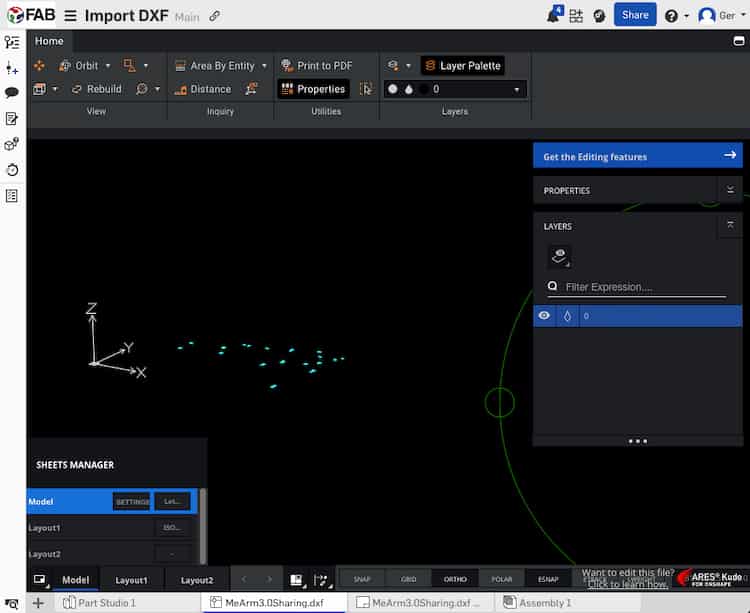Share this document

pos(635,15)
